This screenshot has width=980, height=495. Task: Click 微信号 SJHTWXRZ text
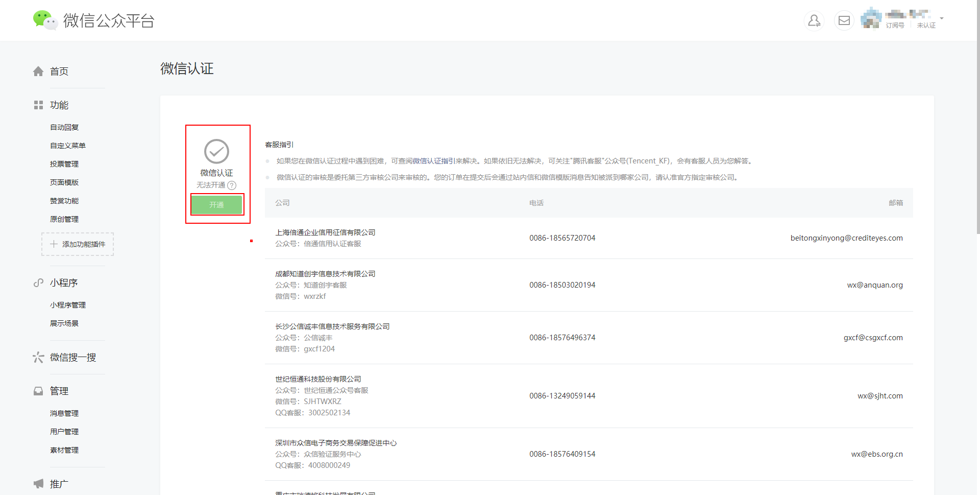point(323,402)
